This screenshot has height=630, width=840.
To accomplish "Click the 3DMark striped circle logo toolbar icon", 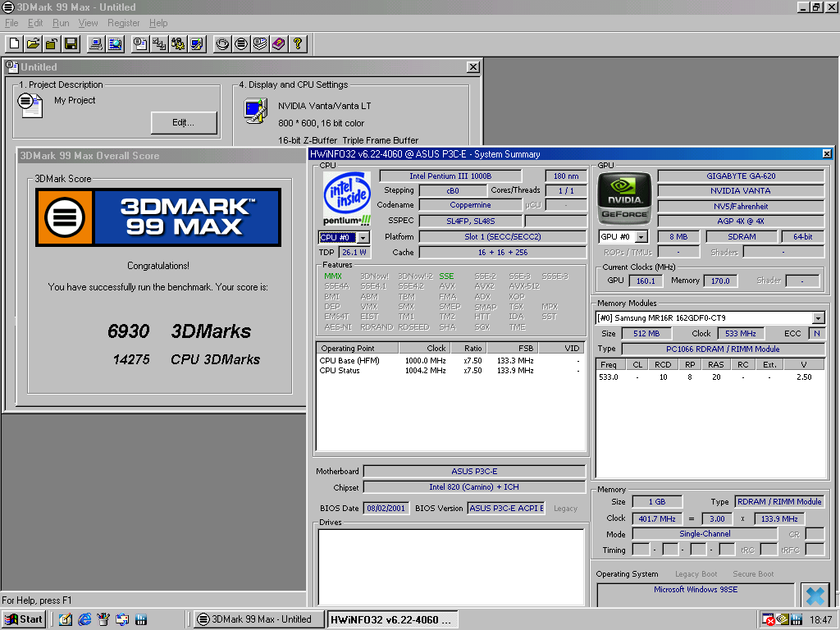I will (241, 43).
